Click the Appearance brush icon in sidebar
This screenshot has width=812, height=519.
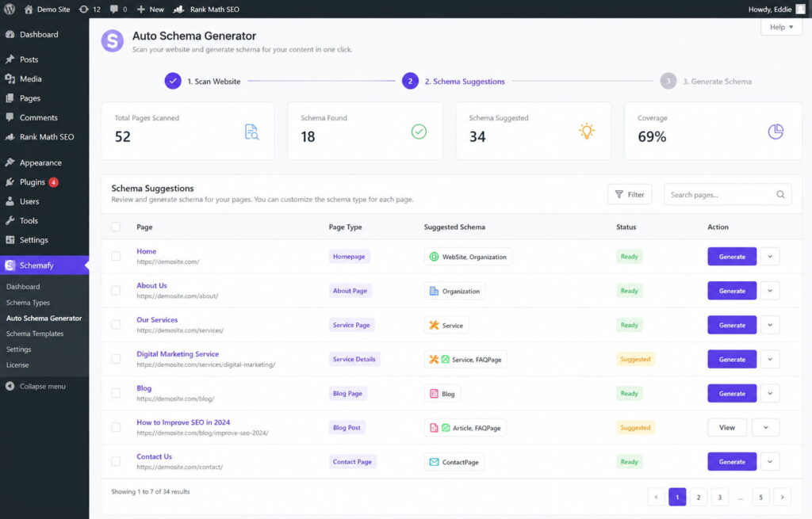click(x=10, y=162)
